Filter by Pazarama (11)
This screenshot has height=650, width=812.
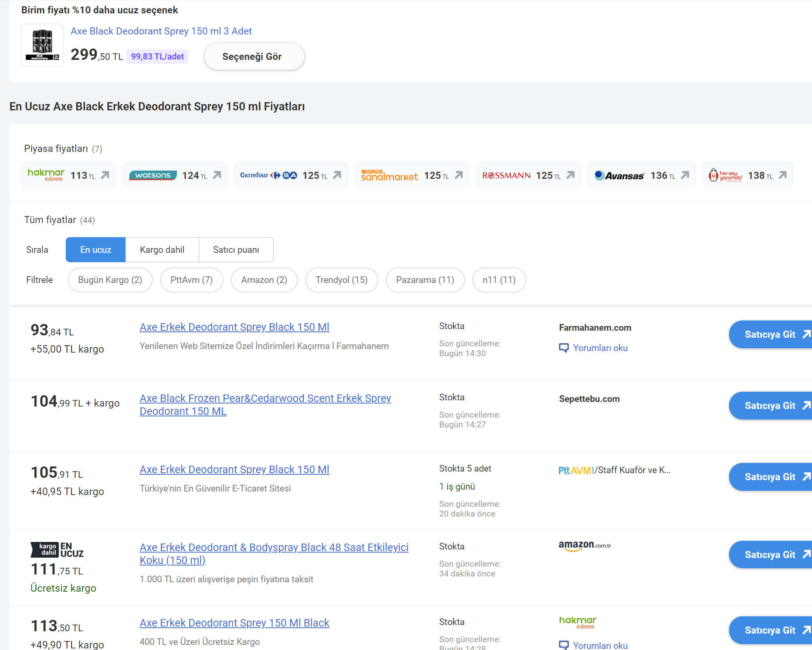click(425, 280)
